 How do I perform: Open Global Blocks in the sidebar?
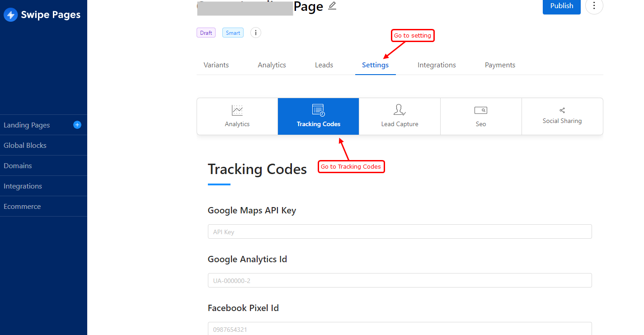tap(43, 145)
